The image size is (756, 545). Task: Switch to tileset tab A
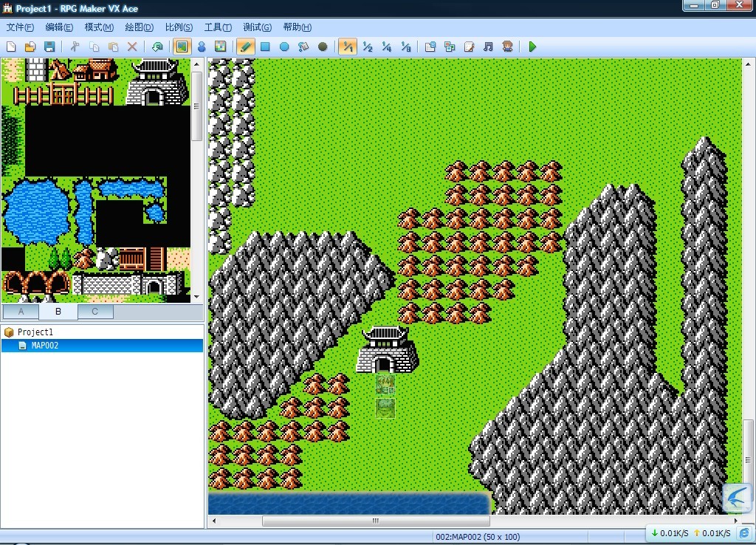click(21, 312)
